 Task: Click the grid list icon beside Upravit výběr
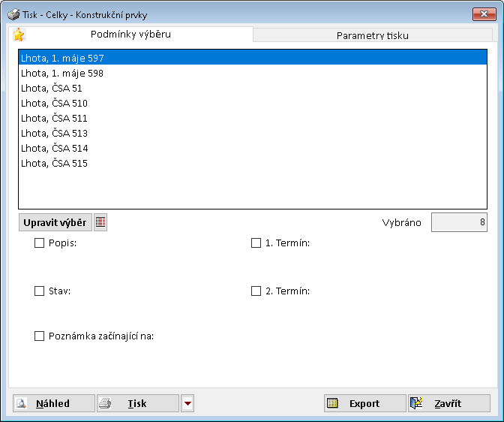coord(100,222)
